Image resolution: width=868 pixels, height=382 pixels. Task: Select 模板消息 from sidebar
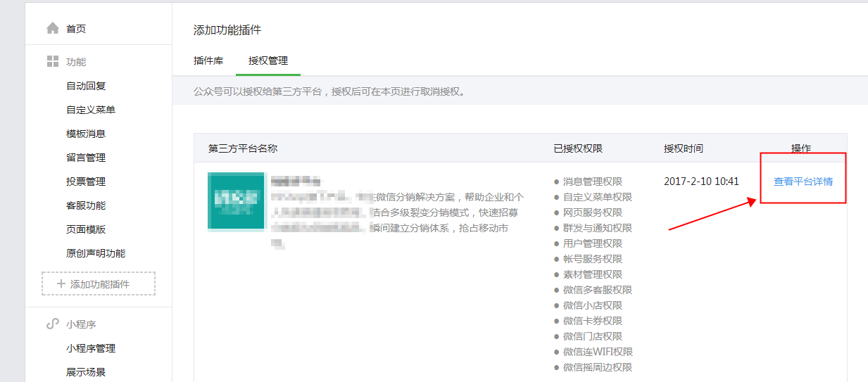coord(86,134)
